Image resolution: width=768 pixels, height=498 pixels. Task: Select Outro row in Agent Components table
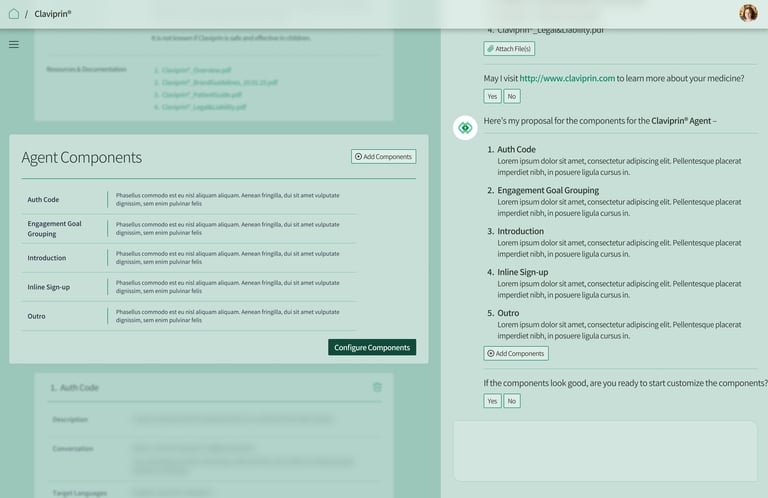click(189, 316)
